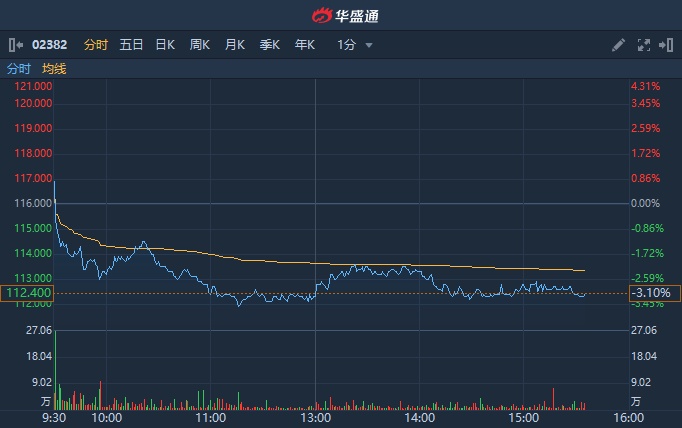Image resolution: width=682 pixels, height=428 pixels.
Task: Switch to the 五日 tab
Action: [x=131, y=45]
